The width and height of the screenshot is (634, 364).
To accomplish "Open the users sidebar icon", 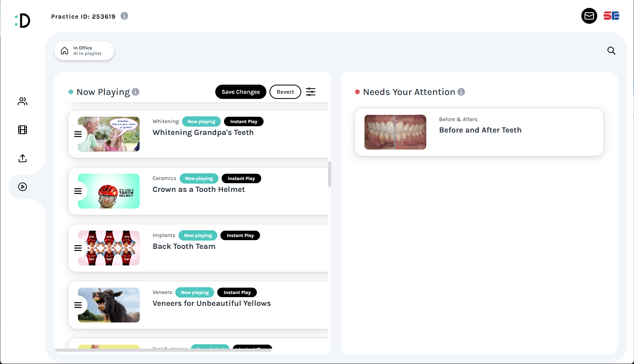I will 23,101.
